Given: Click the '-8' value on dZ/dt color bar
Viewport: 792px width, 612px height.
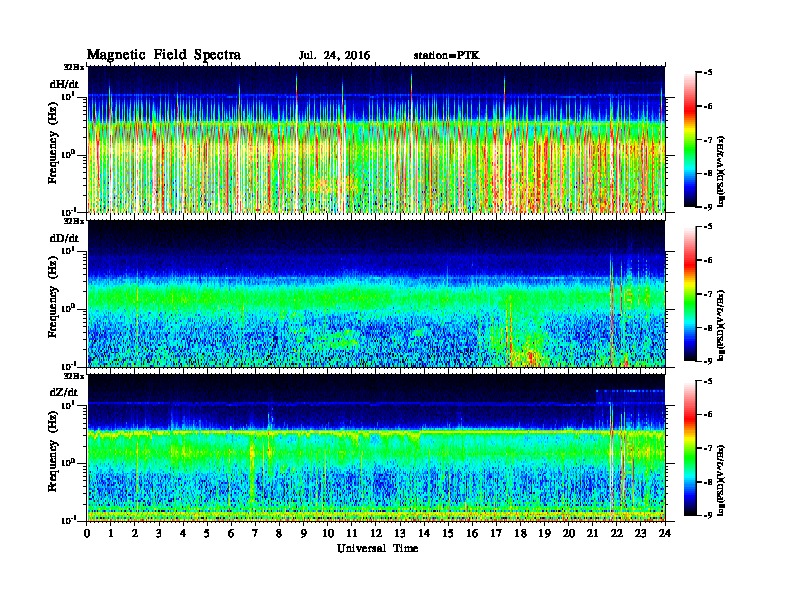Looking at the screenshot, I should pos(706,482).
